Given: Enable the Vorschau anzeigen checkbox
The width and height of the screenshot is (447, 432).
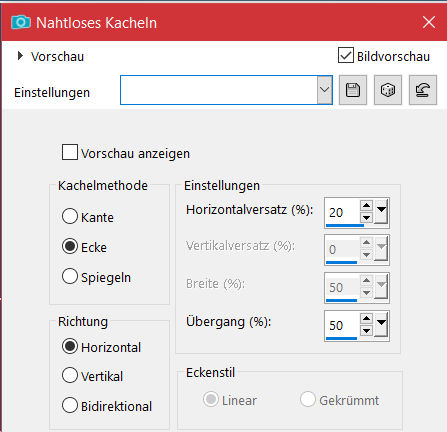Looking at the screenshot, I should coord(70,152).
